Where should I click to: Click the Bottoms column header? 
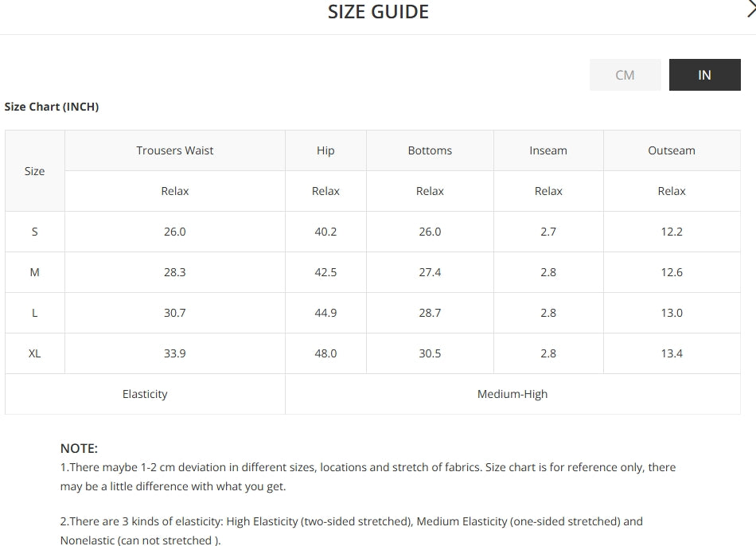[430, 150]
